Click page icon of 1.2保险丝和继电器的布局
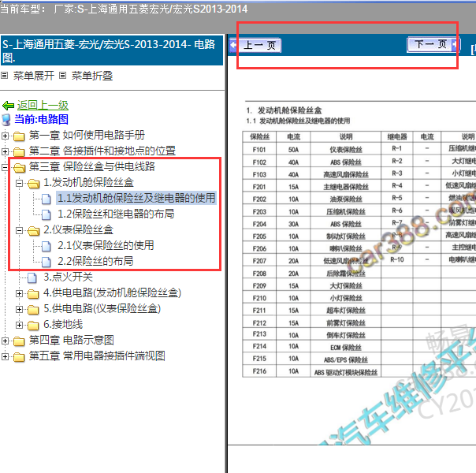476x473 pixels. coord(46,214)
